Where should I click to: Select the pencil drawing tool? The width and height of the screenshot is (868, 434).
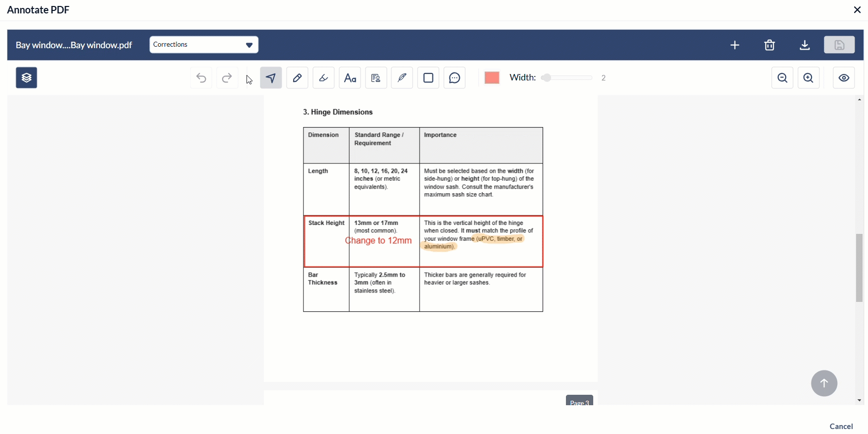coord(298,78)
